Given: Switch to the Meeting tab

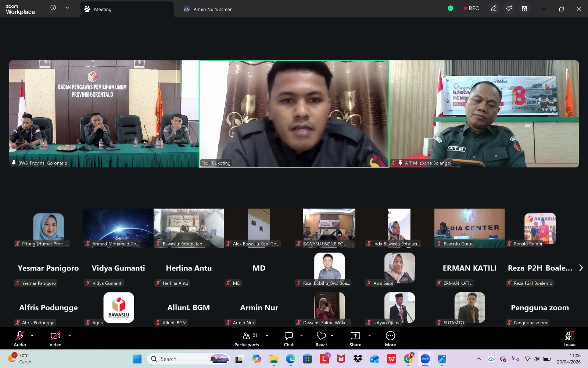Looking at the screenshot, I should [x=127, y=9].
